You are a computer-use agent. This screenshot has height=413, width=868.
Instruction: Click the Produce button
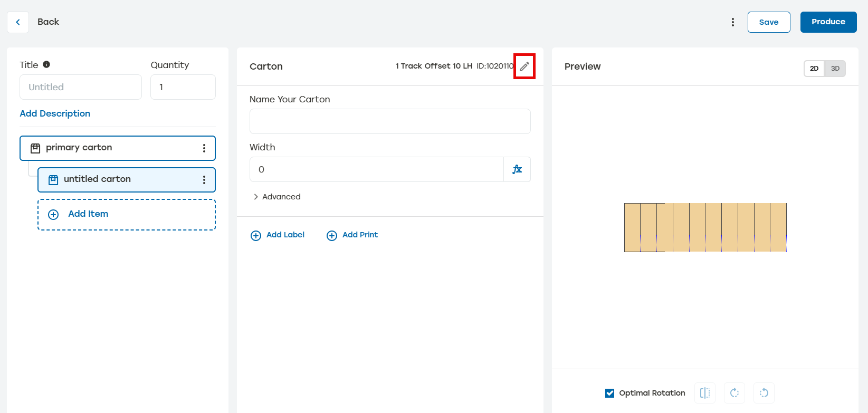pyautogui.click(x=828, y=22)
